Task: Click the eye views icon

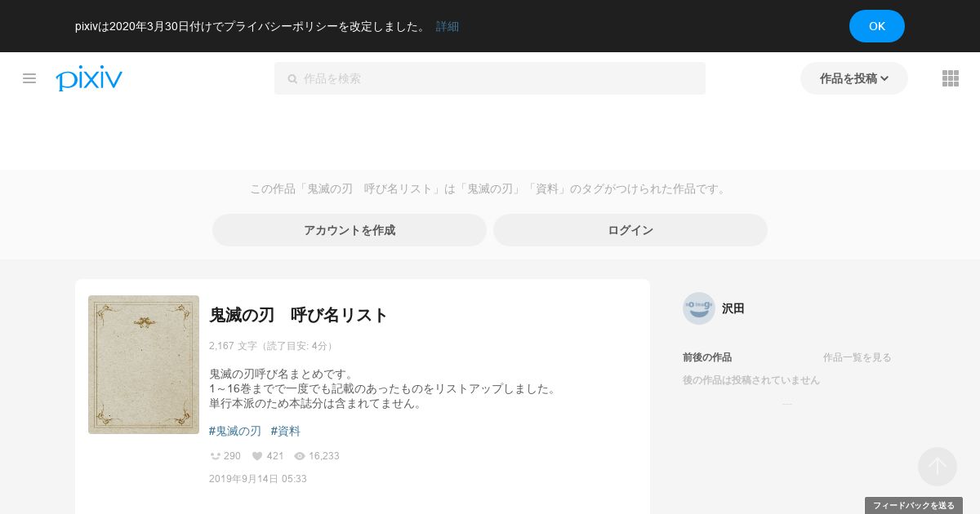Action: [300, 456]
